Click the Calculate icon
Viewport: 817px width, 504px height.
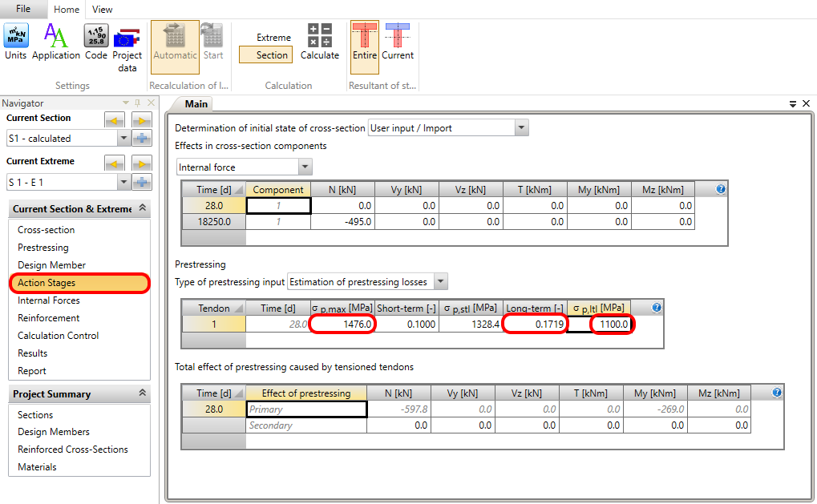[x=320, y=42]
